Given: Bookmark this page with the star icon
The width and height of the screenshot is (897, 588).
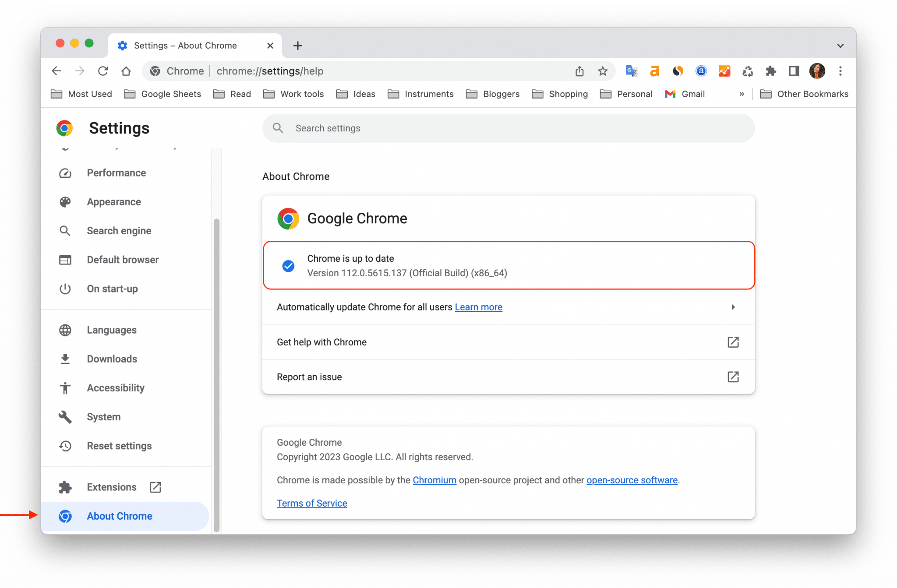Looking at the screenshot, I should click(603, 71).
